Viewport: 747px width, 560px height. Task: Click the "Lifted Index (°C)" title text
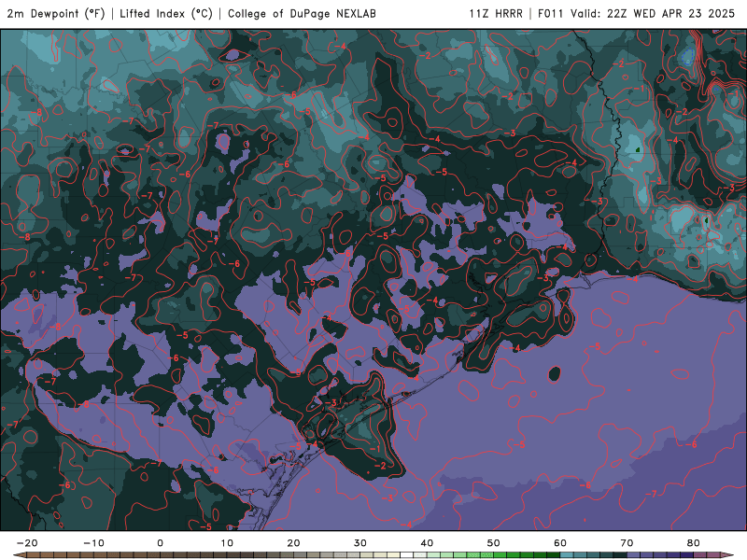(x=166, y=14)
